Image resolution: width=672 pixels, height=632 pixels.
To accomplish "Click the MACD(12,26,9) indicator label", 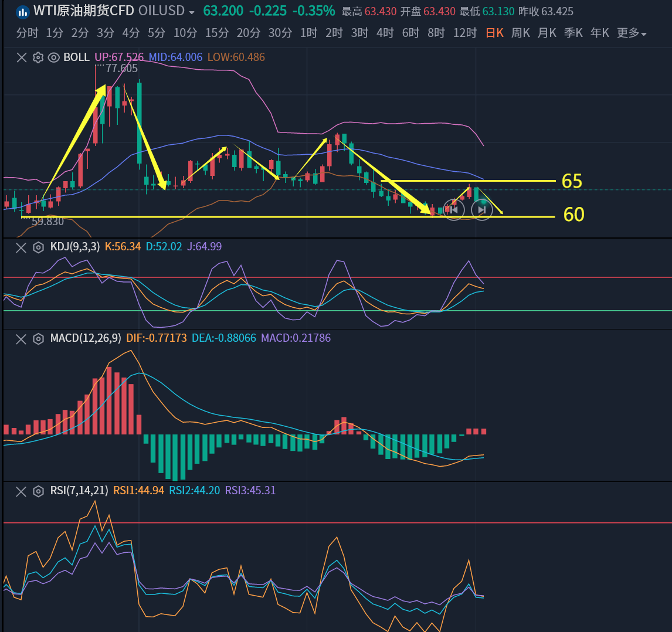I will 86,338.
